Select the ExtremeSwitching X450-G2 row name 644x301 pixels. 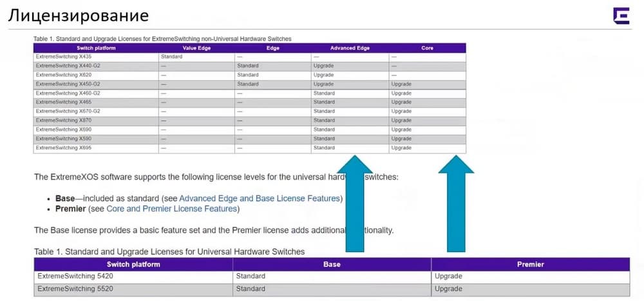[x=68, y=84]
